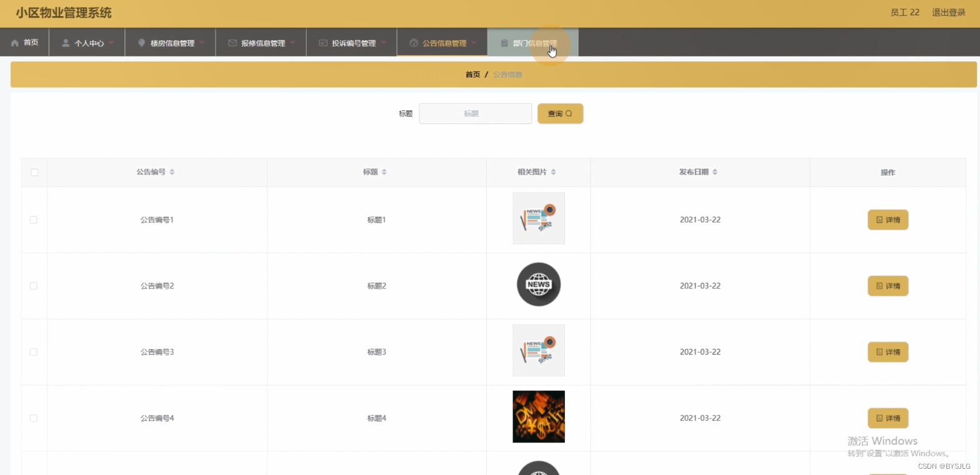Open 详情 for 公告编号3
The height and width of the screenshot is (475, 980).
tap(887, 352)
